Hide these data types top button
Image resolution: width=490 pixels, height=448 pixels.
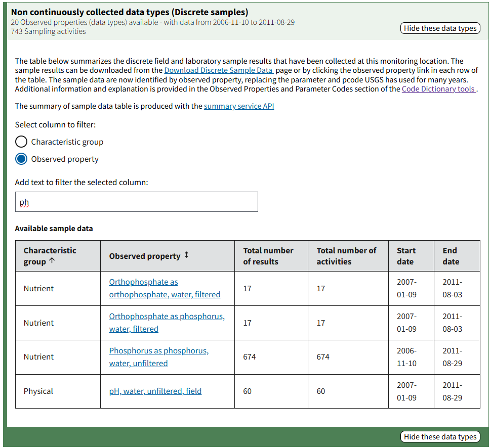[x=440, y=28]
